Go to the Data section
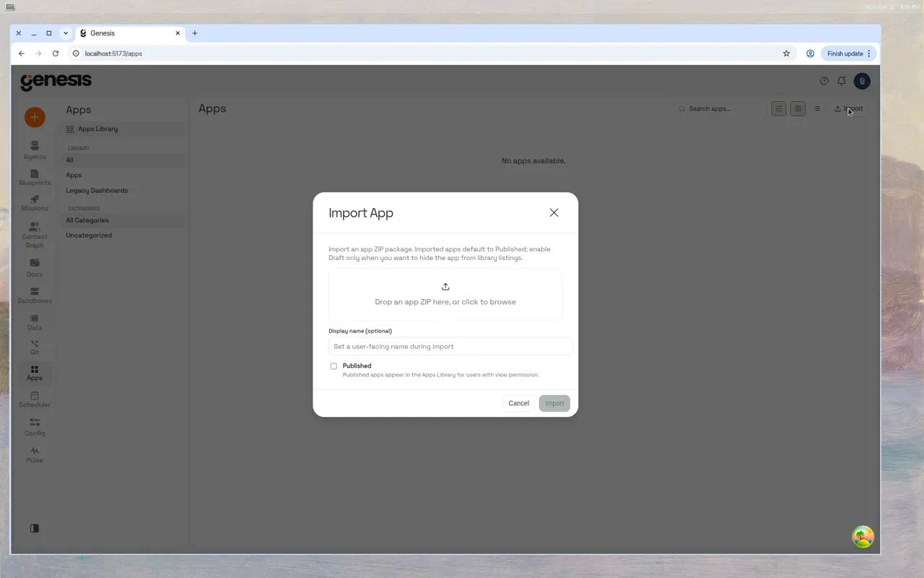 [x=35, y=322]
